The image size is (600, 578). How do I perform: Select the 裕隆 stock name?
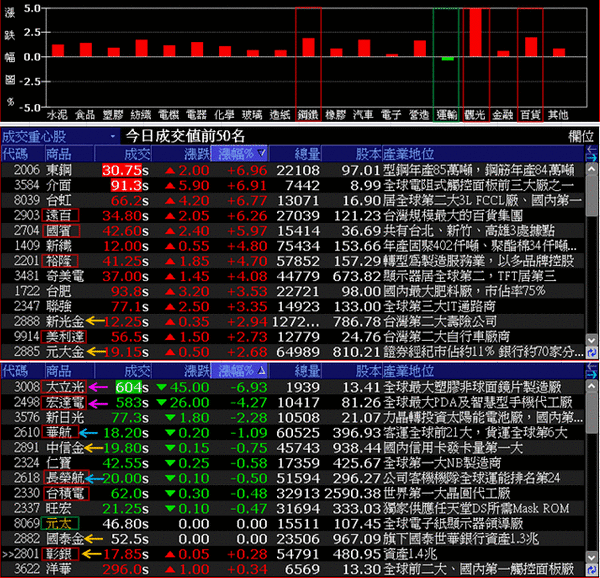tap(59, 261)
